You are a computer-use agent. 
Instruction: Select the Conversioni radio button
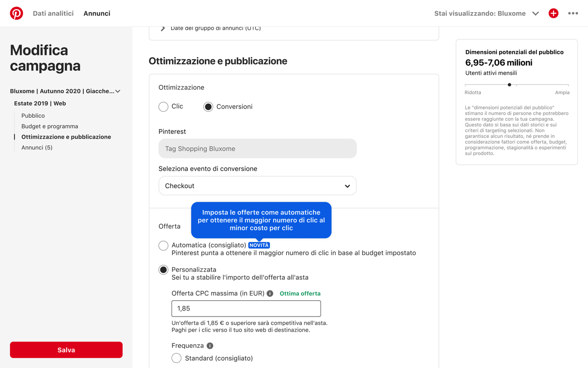click(208, 106)
